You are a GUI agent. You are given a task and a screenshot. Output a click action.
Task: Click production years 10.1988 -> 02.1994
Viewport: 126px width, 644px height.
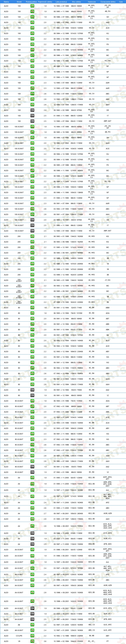(x=61, y=641)
